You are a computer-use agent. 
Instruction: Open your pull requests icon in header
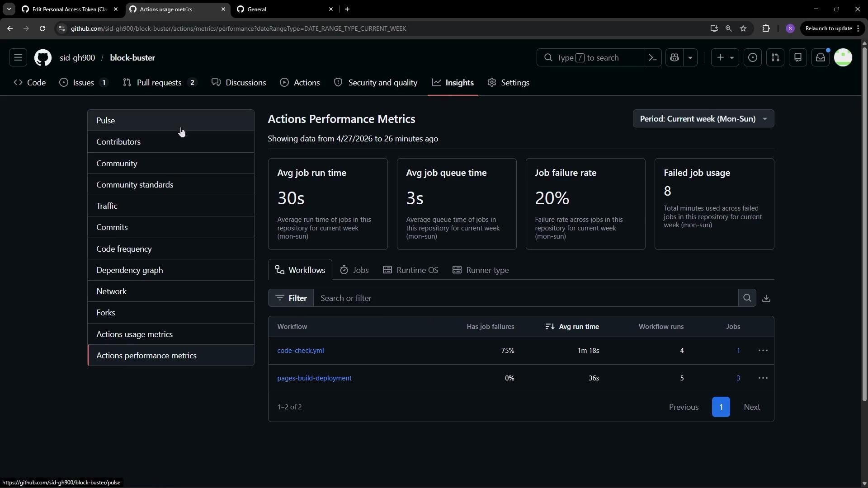click(775, 57)
